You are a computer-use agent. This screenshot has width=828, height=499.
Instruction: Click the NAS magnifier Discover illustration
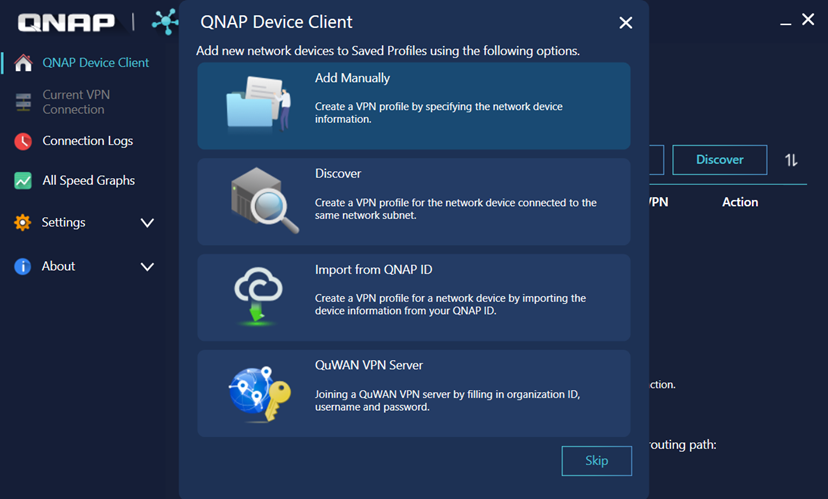tap(265, 200)
